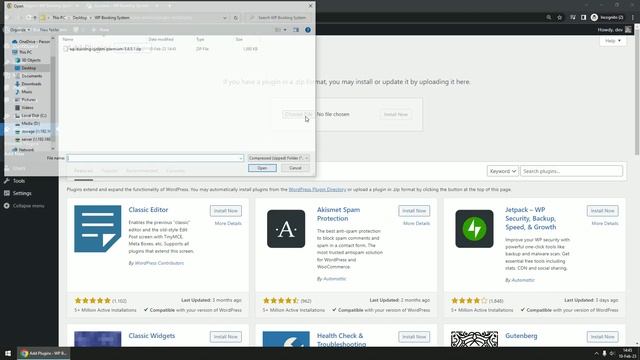Click the Jetpack lightning bolt plugin icon
The width and height of the screenshot is (640, 360).
tap(474, 229)
